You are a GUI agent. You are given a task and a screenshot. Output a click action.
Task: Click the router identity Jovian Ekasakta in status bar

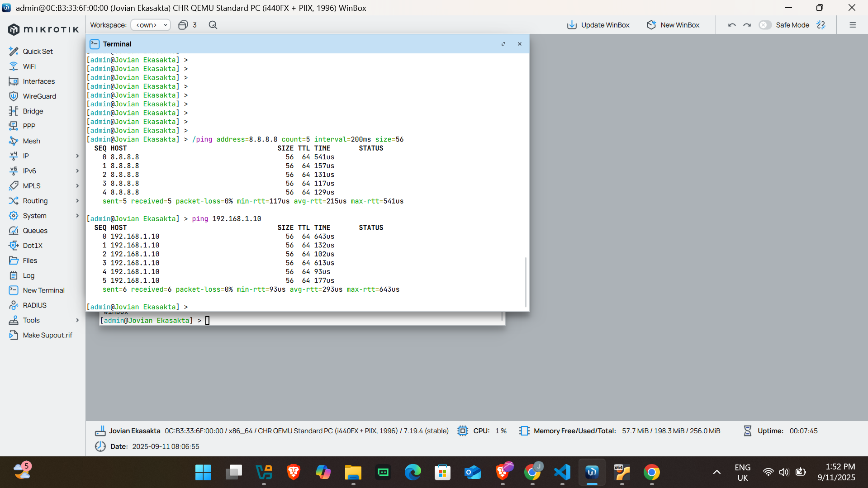tap(134, 431)
